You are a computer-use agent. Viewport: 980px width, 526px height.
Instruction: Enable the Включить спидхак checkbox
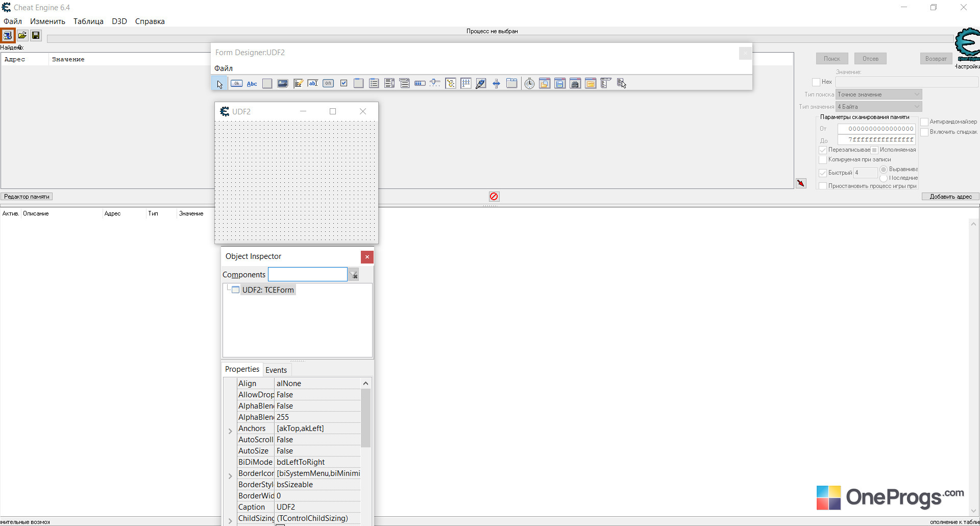(x=924, y=132)
